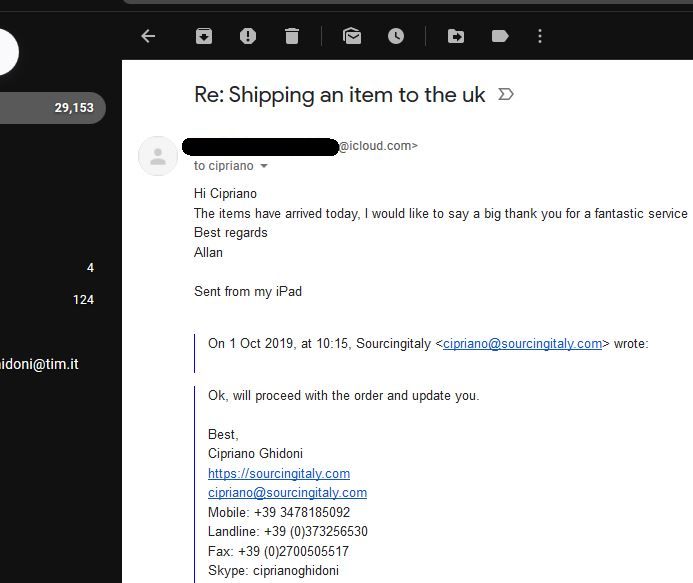Mark the email as unread
The image size is (693, 583).
(352, 36)
